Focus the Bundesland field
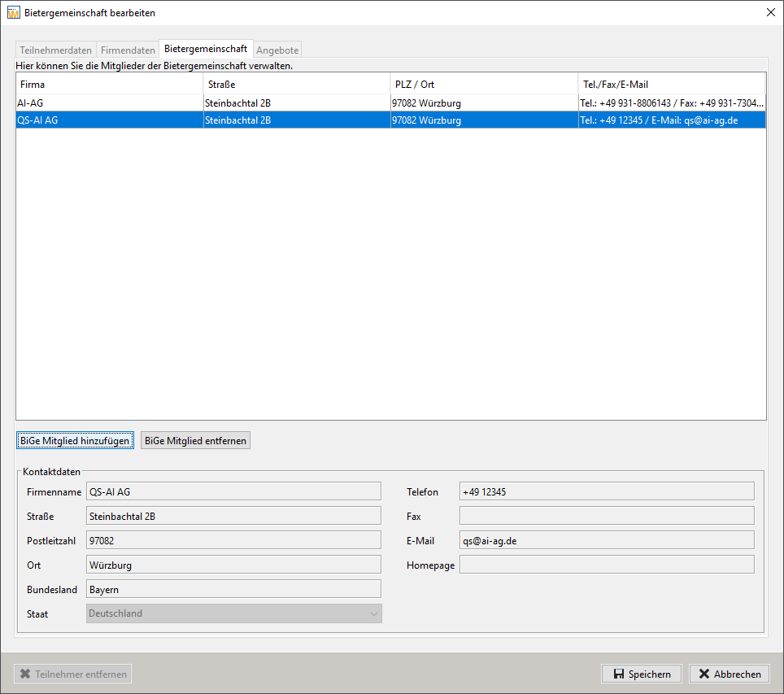784x694 pixels. click(x=233, y=589)
